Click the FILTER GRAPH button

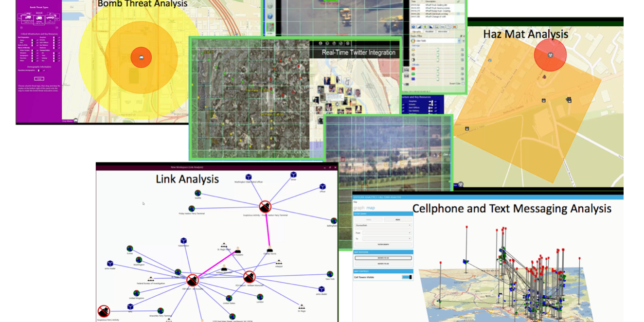tap(383, 244)
